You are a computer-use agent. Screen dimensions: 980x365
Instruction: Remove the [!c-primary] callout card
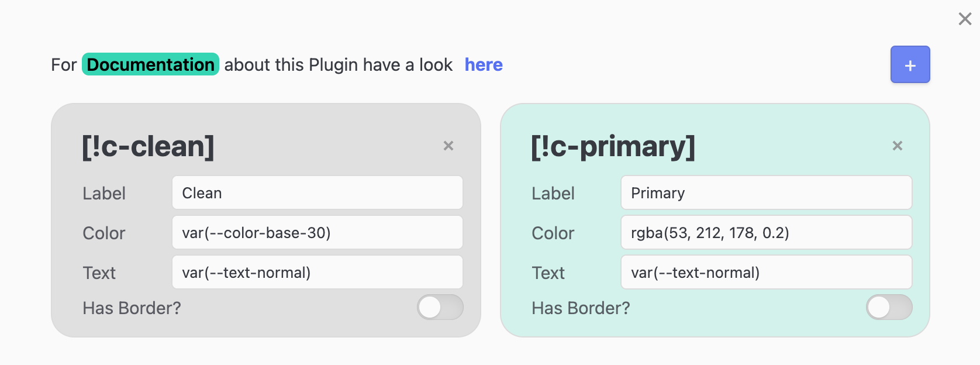point(898,146)
